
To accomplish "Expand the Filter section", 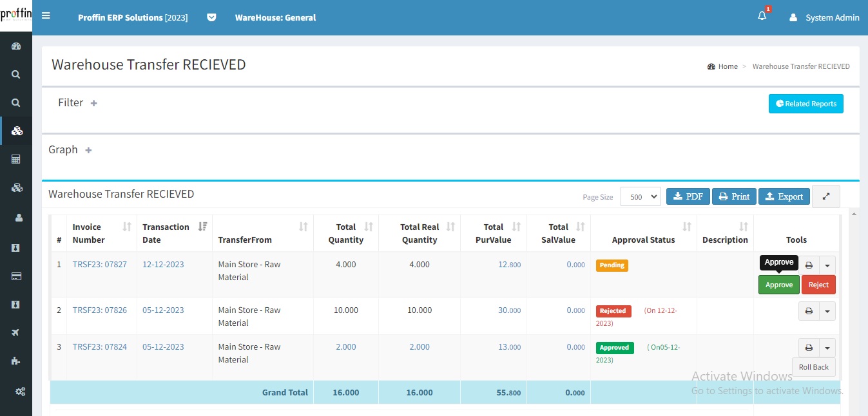I will coord(93,103).
